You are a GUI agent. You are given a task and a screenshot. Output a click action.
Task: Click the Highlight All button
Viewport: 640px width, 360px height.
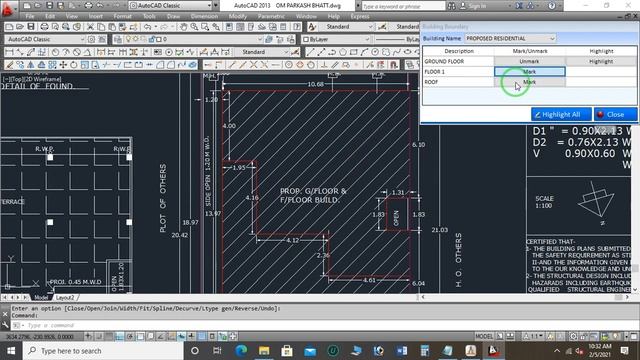[561, 115]
